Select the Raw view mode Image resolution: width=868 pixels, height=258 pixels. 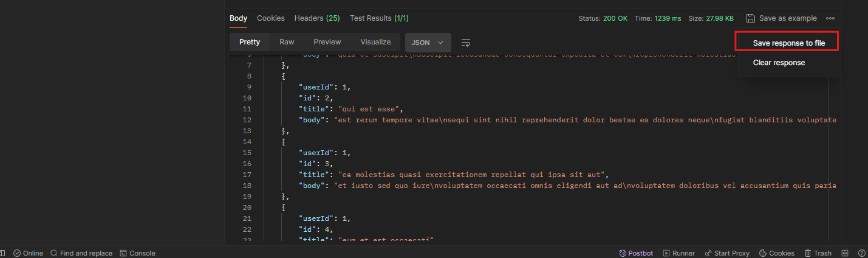[x=287, y=42]
